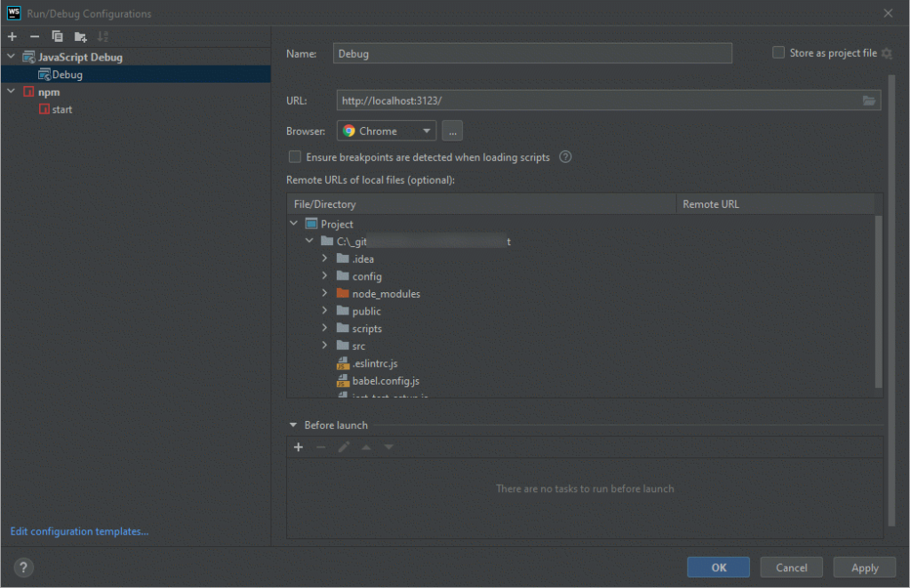
Task: Open Edit configuration templates link
Action: (x=78, y=531)
